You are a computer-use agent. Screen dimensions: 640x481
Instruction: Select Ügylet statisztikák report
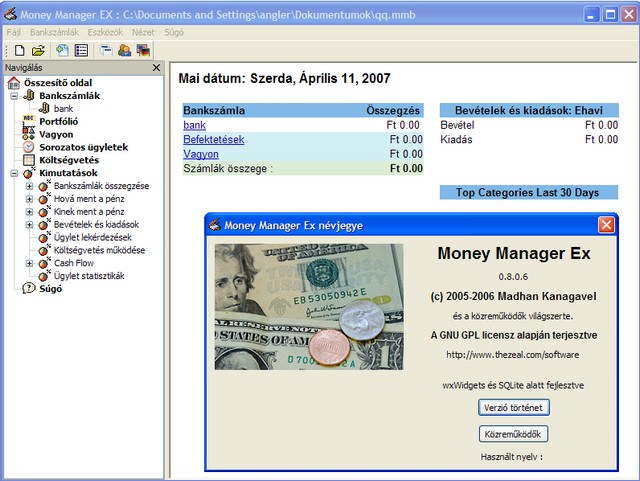point(89,276)
